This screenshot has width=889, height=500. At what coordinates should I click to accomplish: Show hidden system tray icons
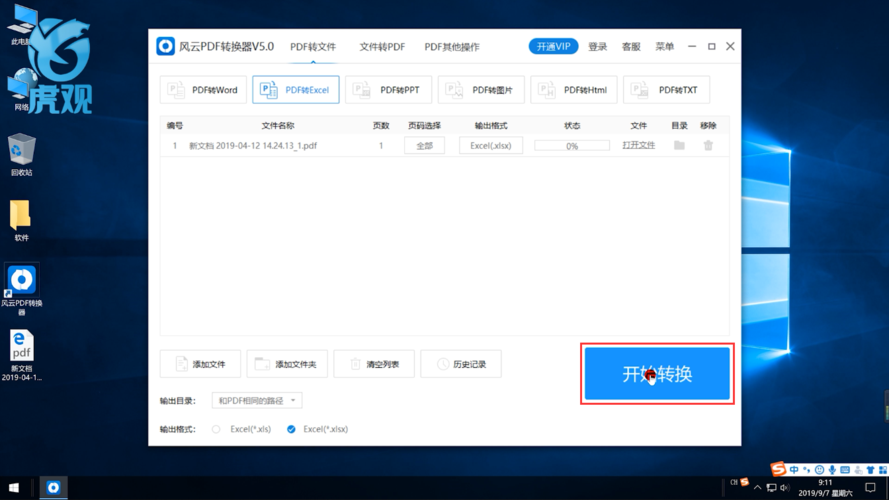[x=757, y=488]
